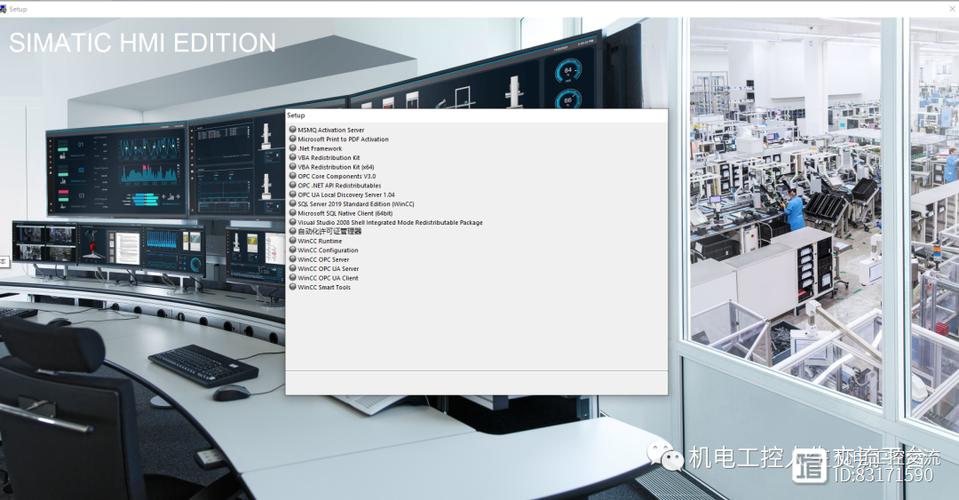The image size is (959, 500).
Task: Click the bullet beside SQL Server 2019 Standard Edition
Action: tap(292, 204)
